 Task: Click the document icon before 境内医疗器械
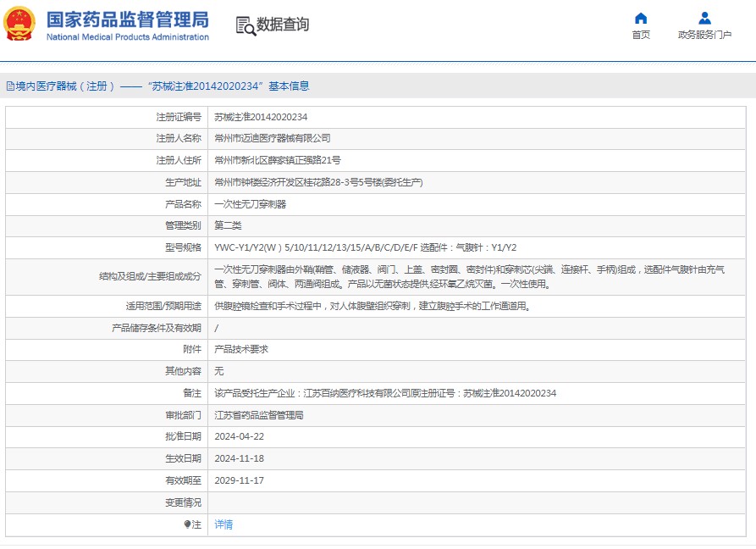click(x=10, y=86)
